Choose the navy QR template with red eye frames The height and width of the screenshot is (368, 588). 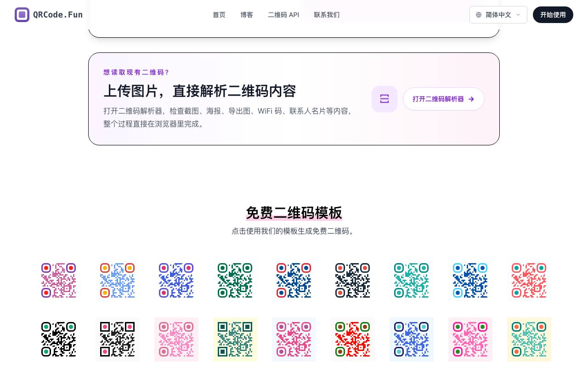point(294,281)
